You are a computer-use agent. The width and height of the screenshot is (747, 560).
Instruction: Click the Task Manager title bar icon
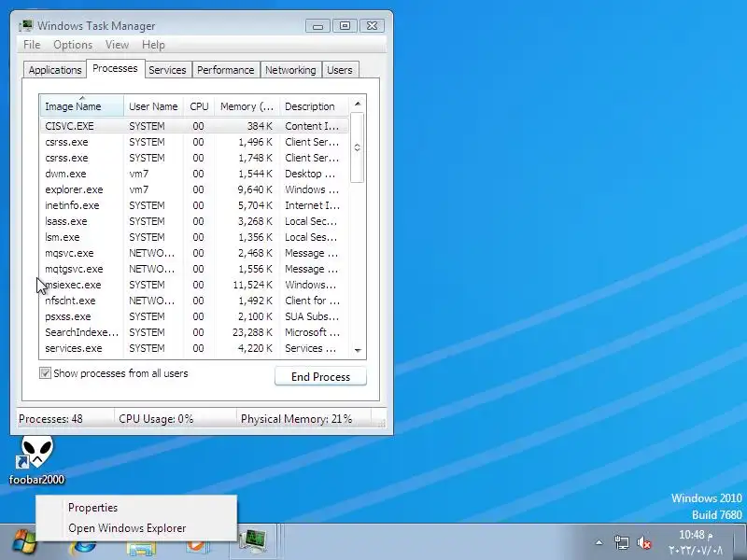click(26, 25)
